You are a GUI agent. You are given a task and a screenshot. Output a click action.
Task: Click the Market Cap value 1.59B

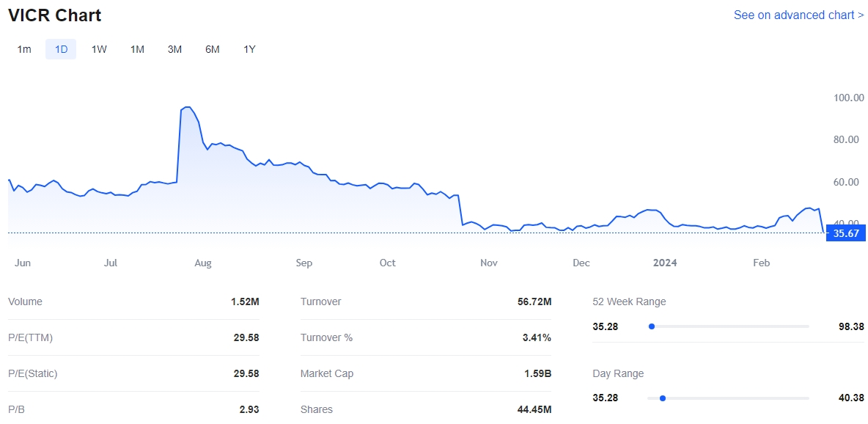pyautogui.click(x=537, y=373)
